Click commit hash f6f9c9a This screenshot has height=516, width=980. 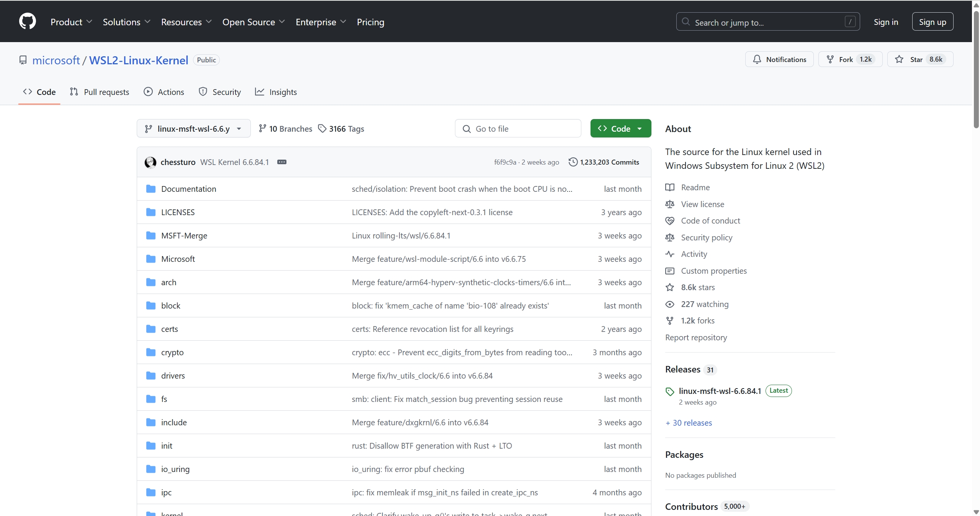coord(505,162)
